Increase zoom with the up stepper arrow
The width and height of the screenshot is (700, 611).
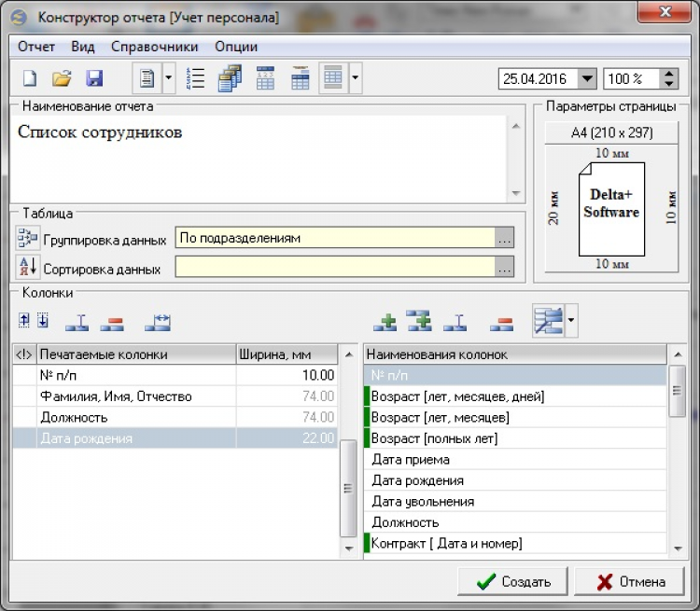(669, 74)
